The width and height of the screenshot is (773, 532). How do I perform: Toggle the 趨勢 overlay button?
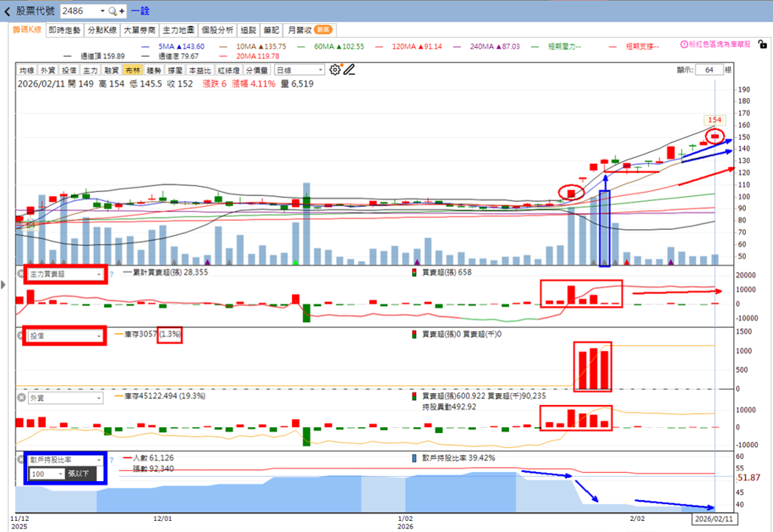[x=154, y=70]
